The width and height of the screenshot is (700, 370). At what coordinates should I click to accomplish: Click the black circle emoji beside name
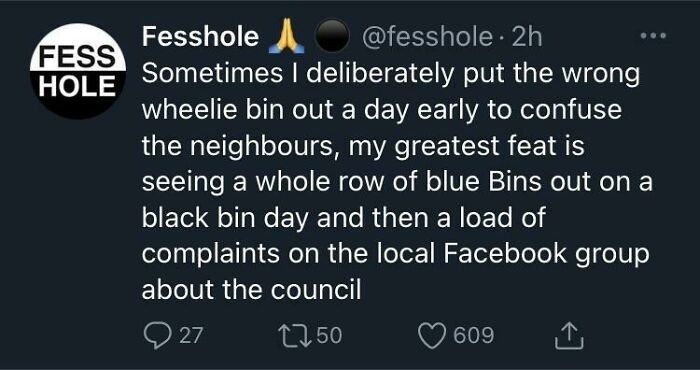[x=332, y=36]
